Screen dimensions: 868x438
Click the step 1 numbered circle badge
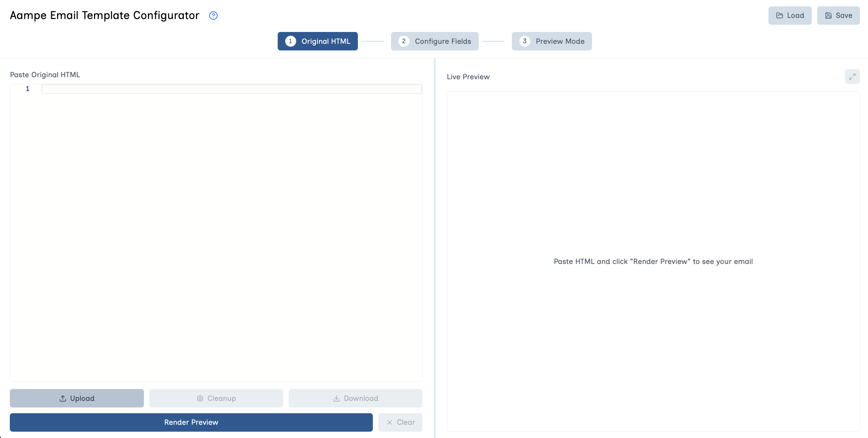290,41
